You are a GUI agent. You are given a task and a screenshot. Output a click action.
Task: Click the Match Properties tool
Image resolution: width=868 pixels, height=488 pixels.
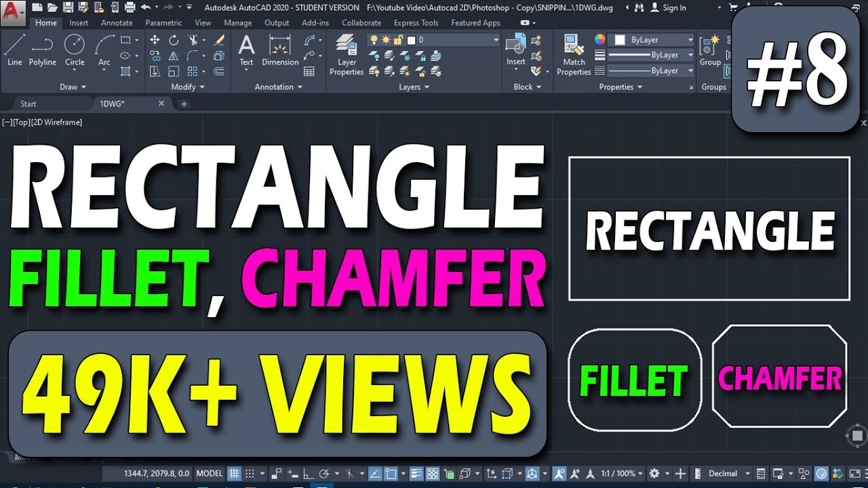[x=574, y=55]
